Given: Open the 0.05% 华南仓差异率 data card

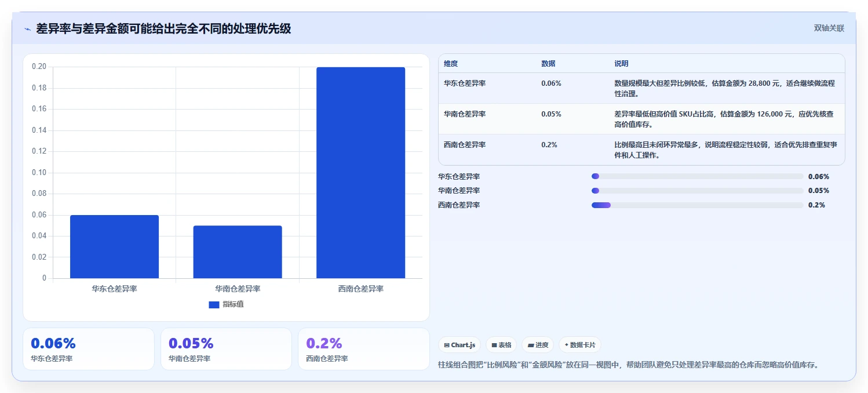Looking at the screenshot, I should [226, 349].
